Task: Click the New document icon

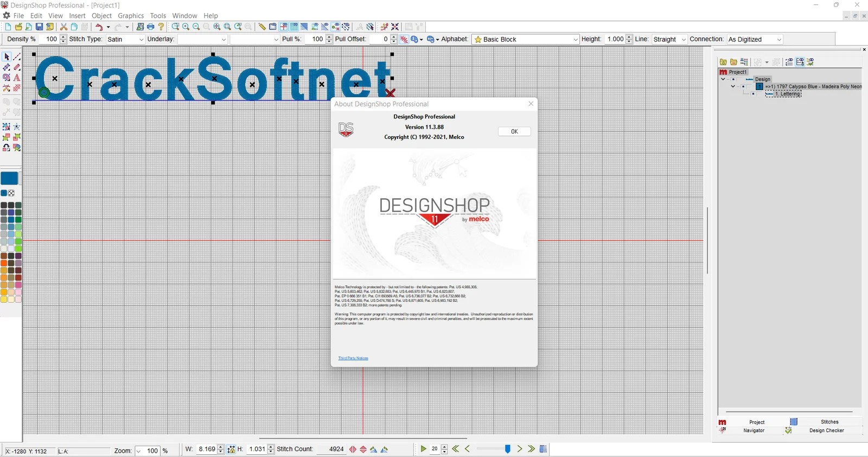Action: (x=8, y=27)
